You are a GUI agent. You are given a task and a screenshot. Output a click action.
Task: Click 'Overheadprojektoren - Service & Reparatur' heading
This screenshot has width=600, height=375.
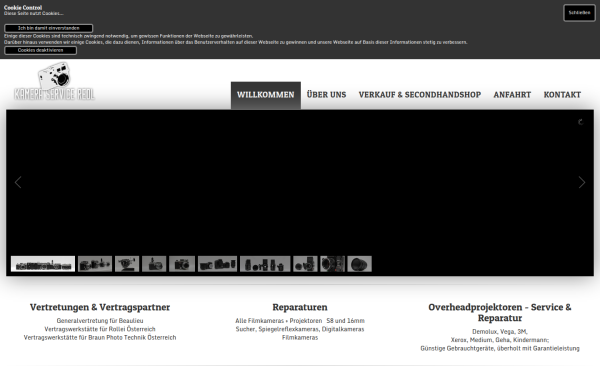(500, 313)
